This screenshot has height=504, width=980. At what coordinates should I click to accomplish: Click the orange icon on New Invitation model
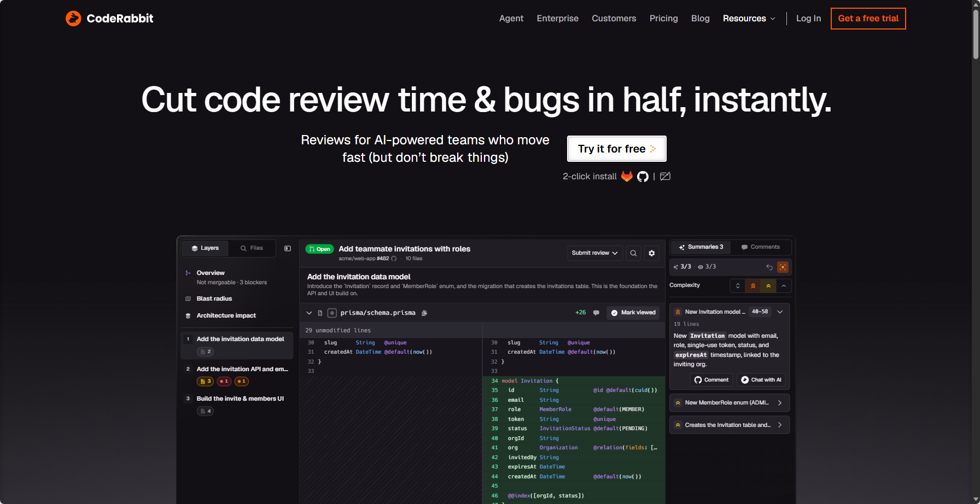(678, 312)
